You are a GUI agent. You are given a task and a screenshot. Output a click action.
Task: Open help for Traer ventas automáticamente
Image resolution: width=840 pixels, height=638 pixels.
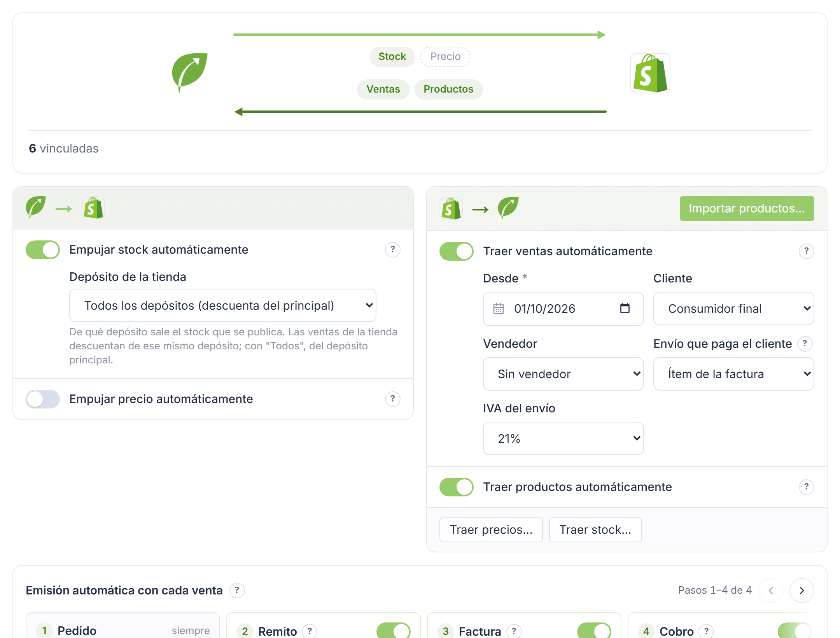click(x=806, y=251)
